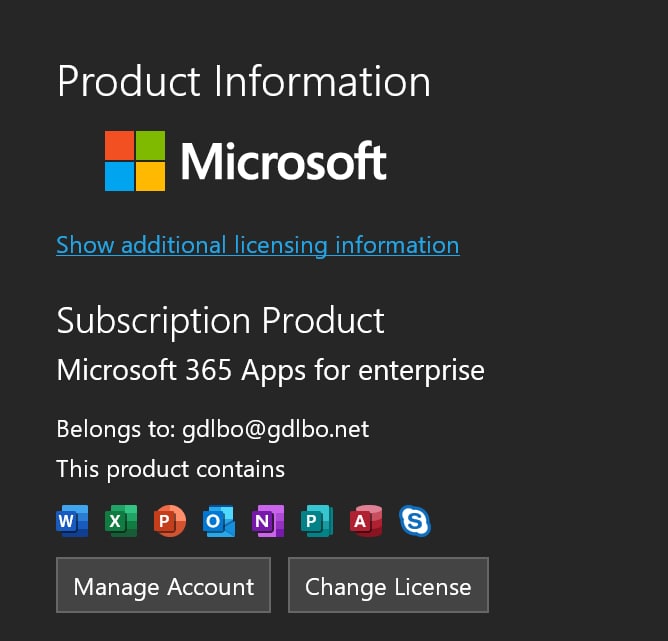Screen dimensions: 668x641
Task: Click the Skype for Business icon
Action: click(x=415, y=520)
